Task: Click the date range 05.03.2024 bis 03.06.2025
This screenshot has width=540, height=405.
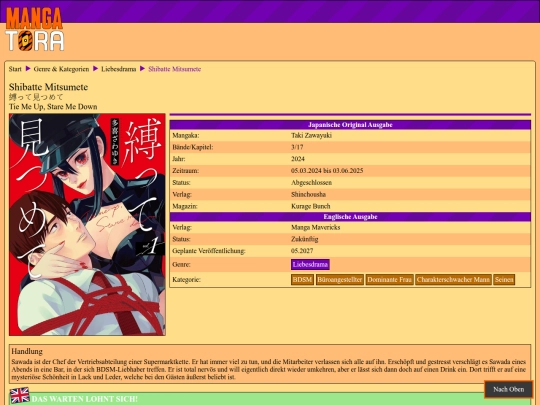Action: [327, 171]
